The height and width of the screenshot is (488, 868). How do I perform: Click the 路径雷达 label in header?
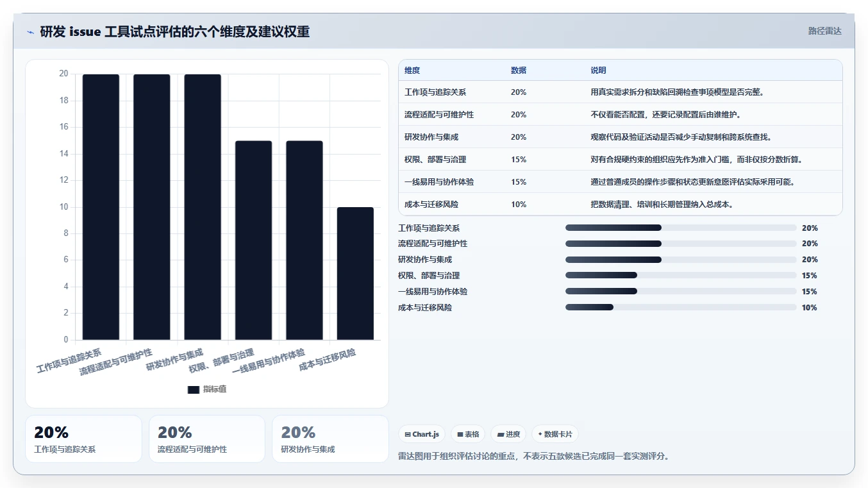coord(824,31)
